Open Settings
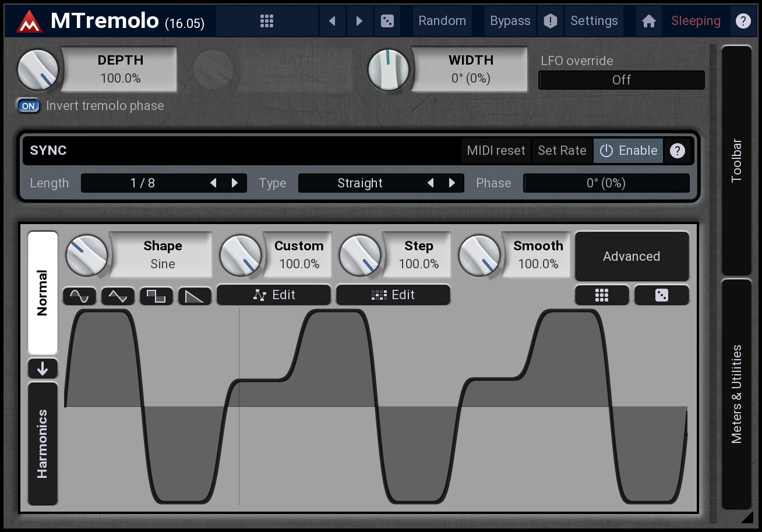762x532 pixels. [594, 21]
